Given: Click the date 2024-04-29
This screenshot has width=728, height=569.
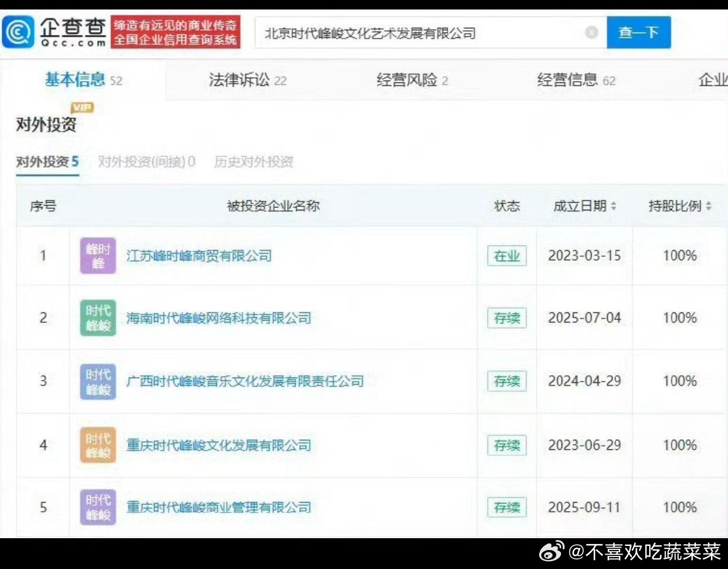Looking at the screenshot, I should (x=584, y=381).
